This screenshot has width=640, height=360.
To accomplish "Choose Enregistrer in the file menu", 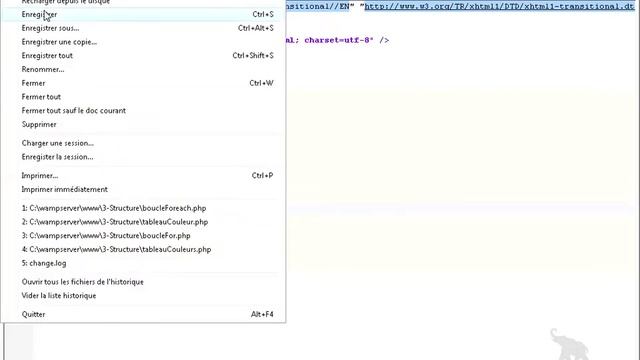I will (x=143, y=14).
